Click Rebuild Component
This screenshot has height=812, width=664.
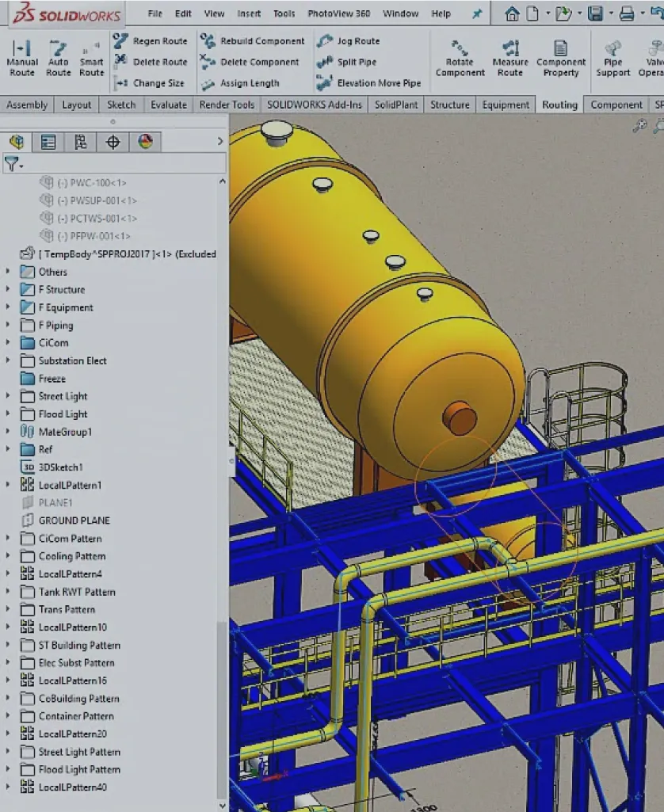point(252,41)
